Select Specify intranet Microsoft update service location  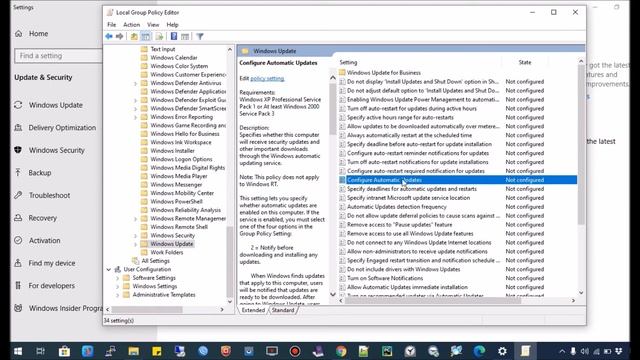[408, 198]
